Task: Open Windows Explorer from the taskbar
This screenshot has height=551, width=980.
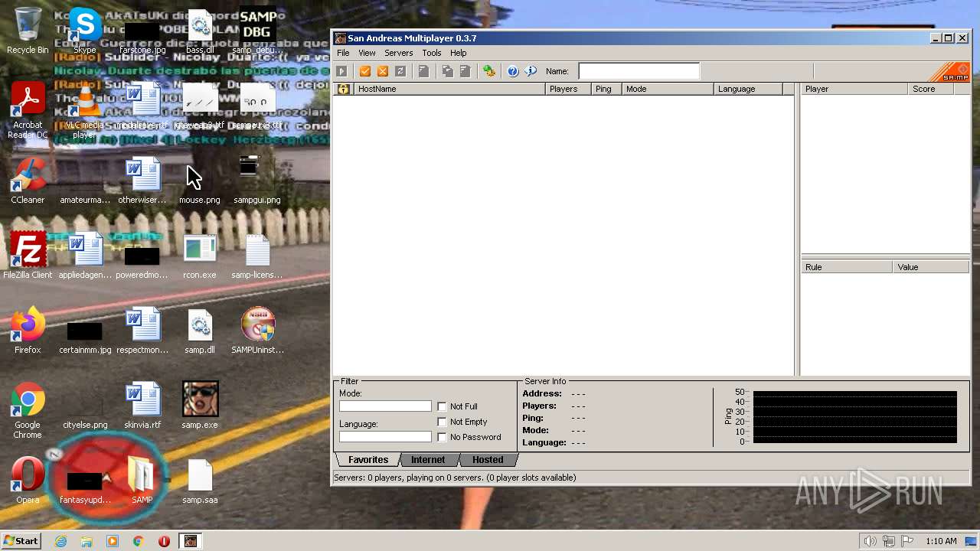Action: 87,541
